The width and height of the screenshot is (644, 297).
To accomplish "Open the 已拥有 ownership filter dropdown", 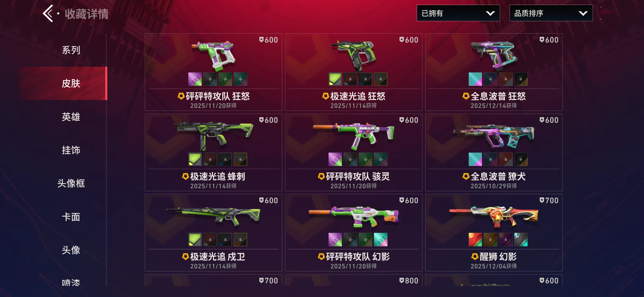I will 458,13.
